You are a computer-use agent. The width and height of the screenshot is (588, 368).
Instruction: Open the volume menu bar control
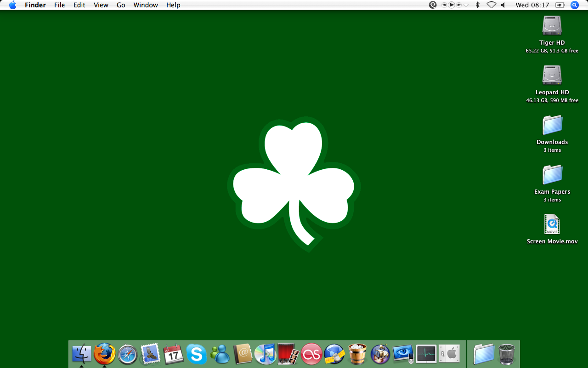(x=503, y=5)
